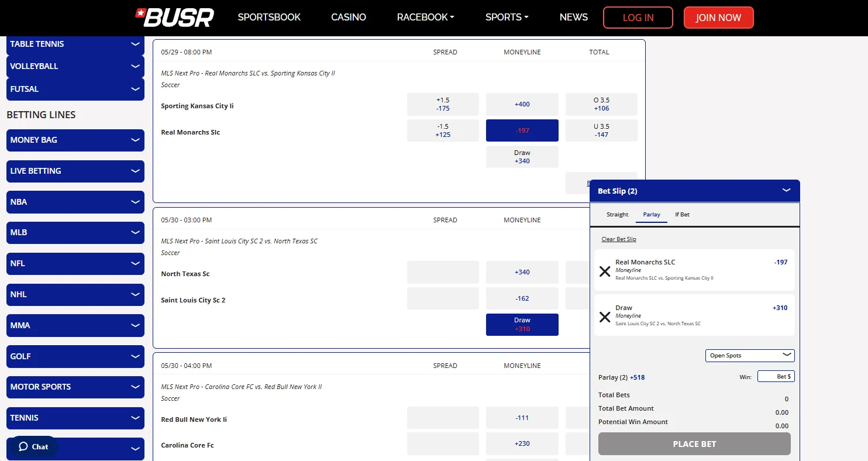Select Saint Louis City Sc 2 moneyline -162
868x461 pixels.
click(x=522, y=298)
